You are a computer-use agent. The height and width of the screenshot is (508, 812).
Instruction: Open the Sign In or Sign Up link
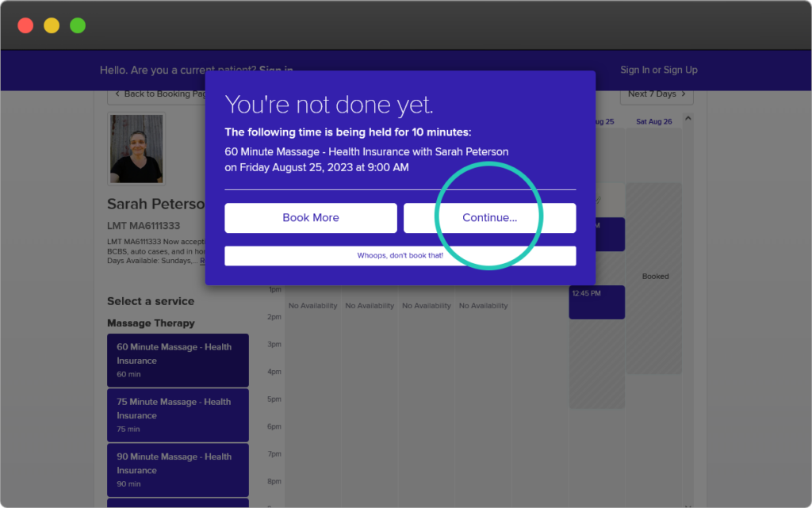pyautogui.click(x=659, y=70)
